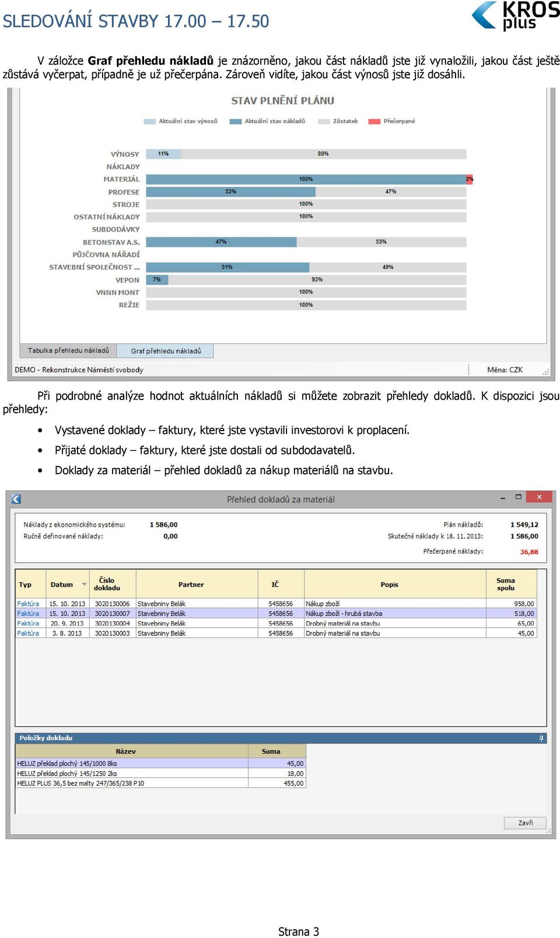Select item 'HELUZ překlad plochý 145/1250 2ks'
Screen dimensions: 560x938
(132, 773)
